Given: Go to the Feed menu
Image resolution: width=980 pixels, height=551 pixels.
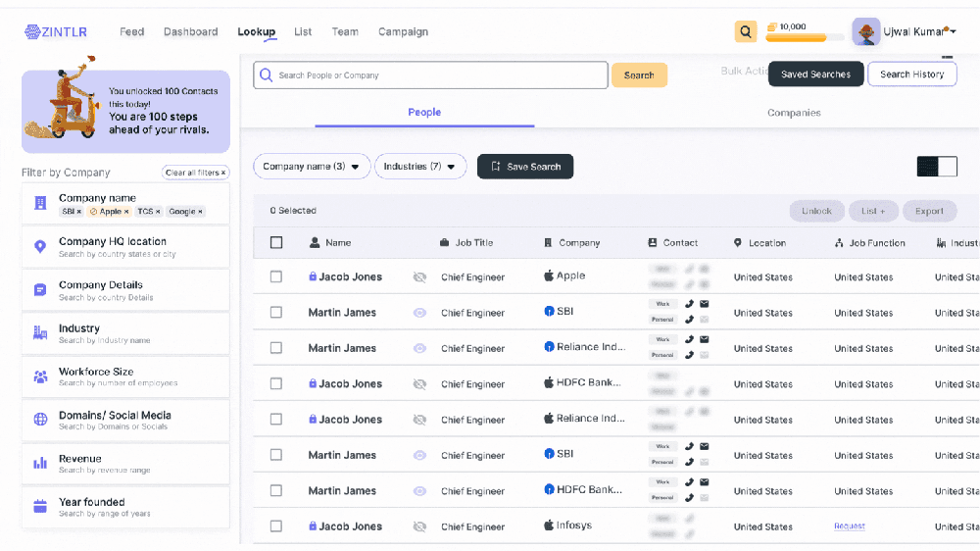Looking at the screenshot, I should click(x=132, y=32).
